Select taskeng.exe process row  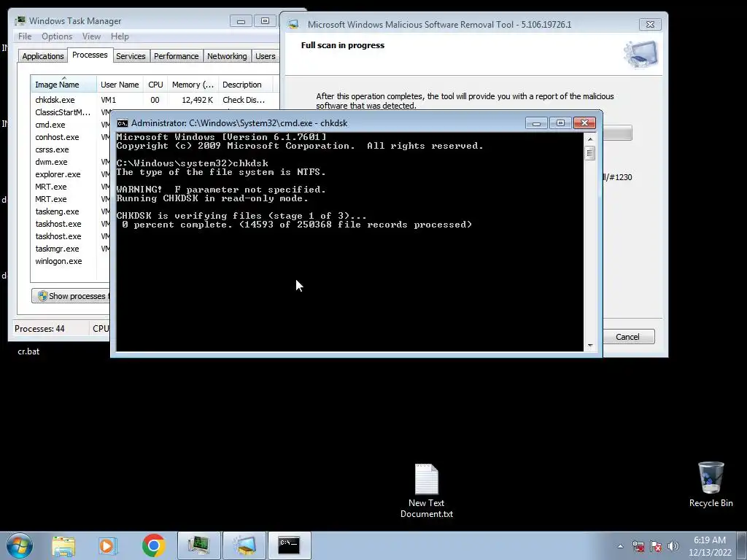pos(71,211)
